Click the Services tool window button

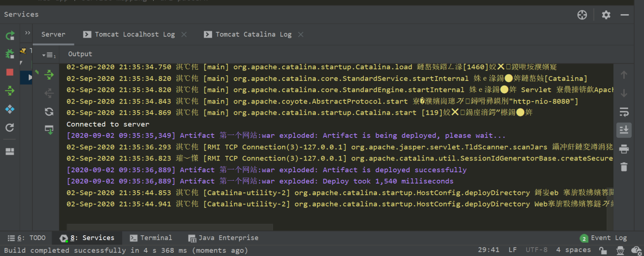pos(87,238)
